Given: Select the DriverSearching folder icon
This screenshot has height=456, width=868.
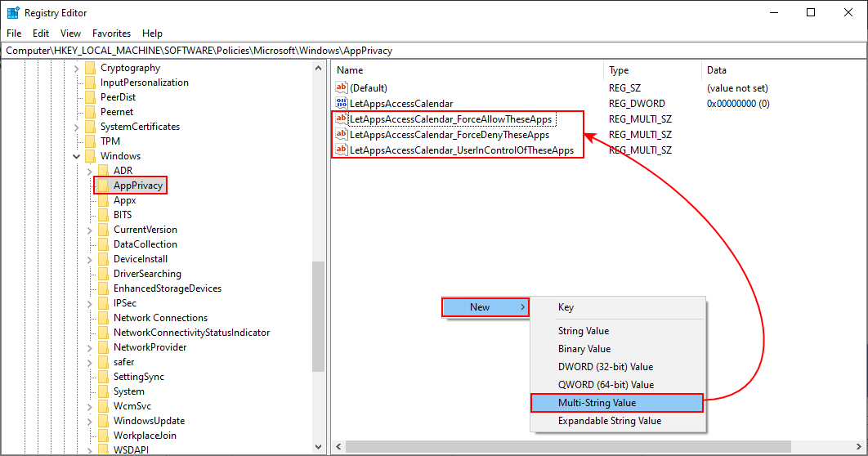Looking at the screenshot, I should [104, 274].
